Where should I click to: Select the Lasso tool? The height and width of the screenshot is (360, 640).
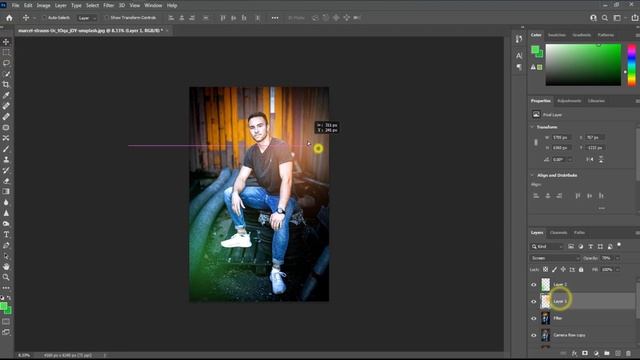6,63
